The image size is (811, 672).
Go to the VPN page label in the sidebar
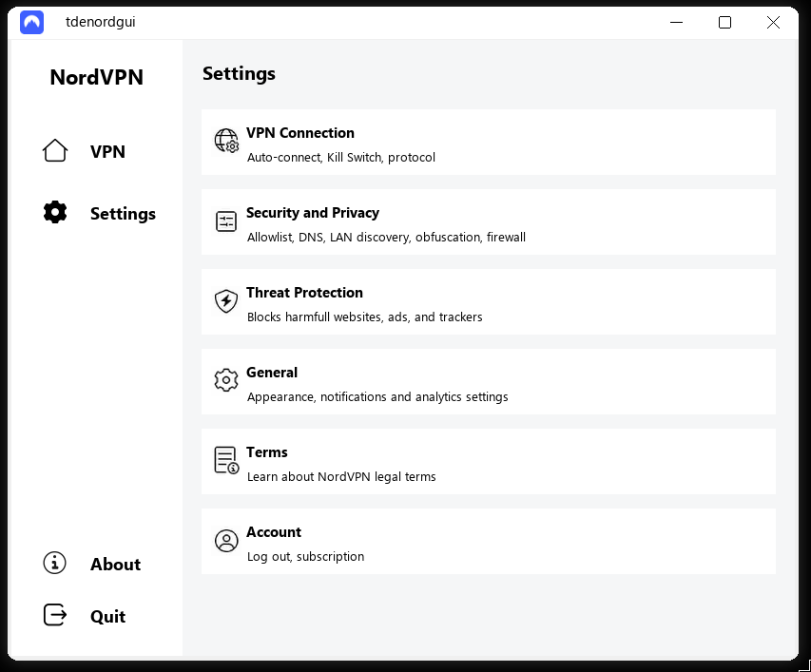pos(107,151)
